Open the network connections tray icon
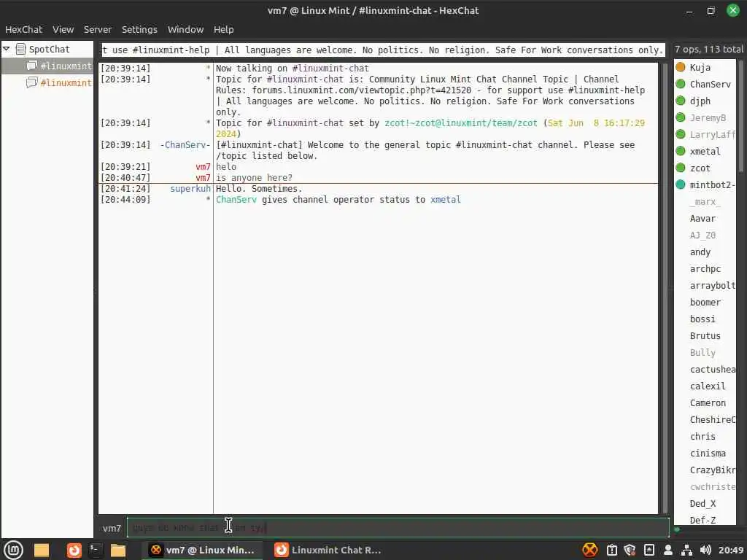This screenshot has height=560, width=747. point(686,550)
